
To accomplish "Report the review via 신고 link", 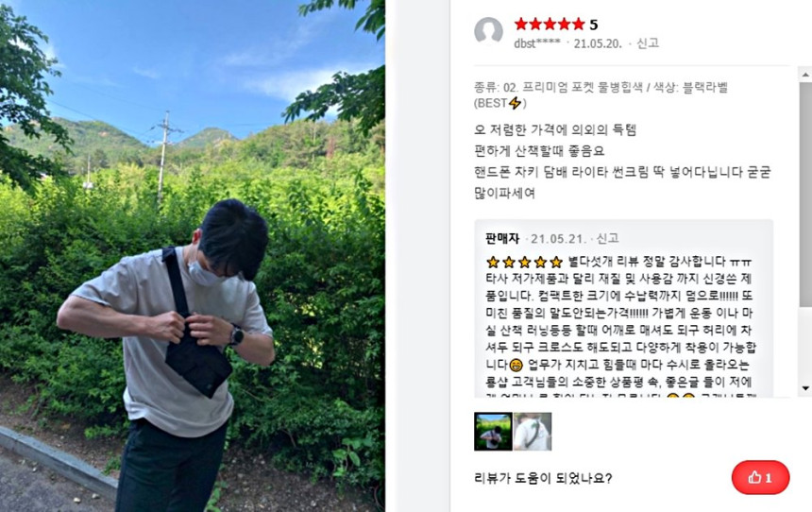I will click(648, 43).
